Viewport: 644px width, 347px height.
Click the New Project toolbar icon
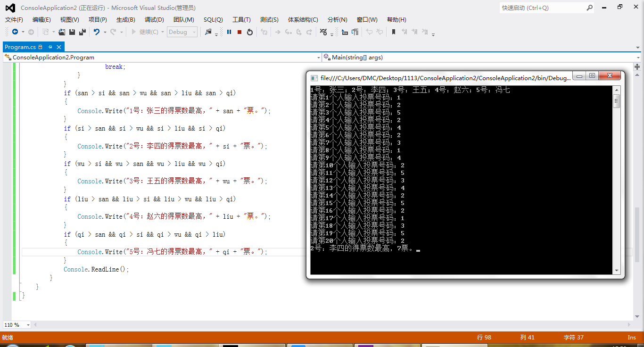46,32
